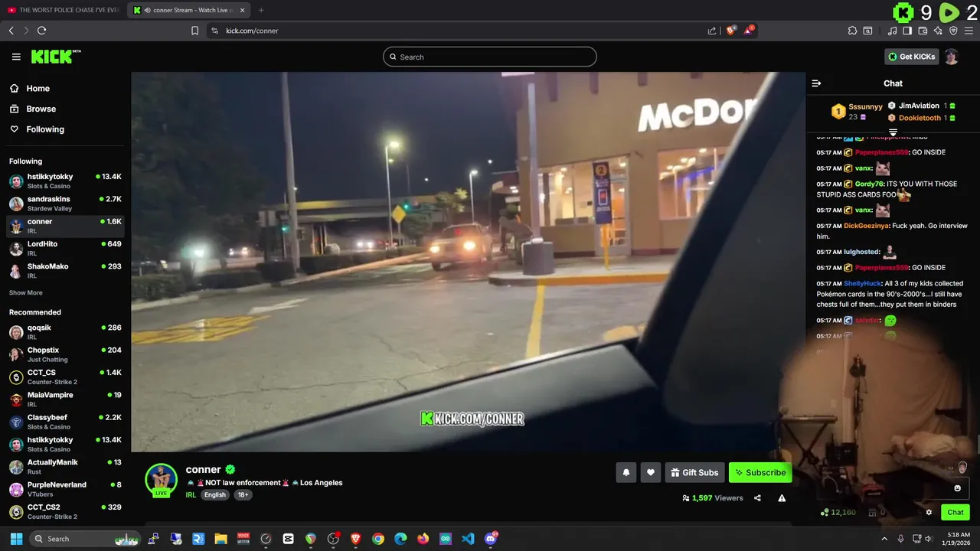Click the browser back arrow

tap(11, 31)
